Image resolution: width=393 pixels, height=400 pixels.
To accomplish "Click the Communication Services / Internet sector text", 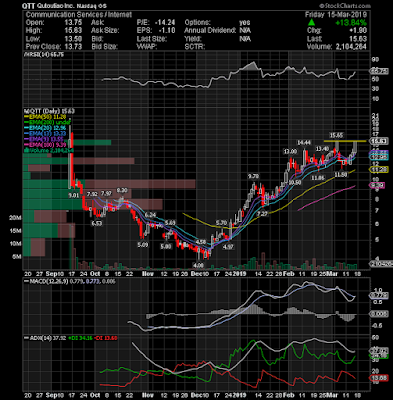I will 79,15.
